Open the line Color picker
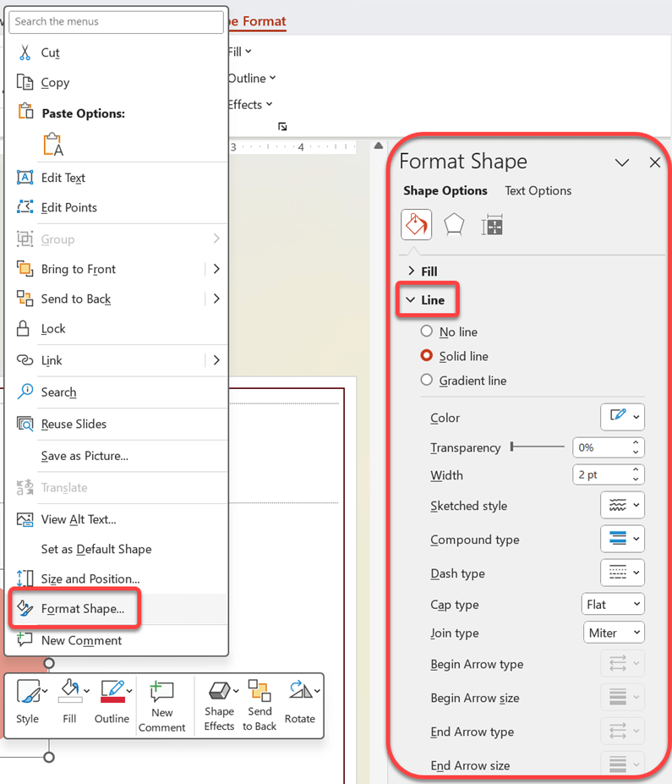 click(x=622, y=416)
